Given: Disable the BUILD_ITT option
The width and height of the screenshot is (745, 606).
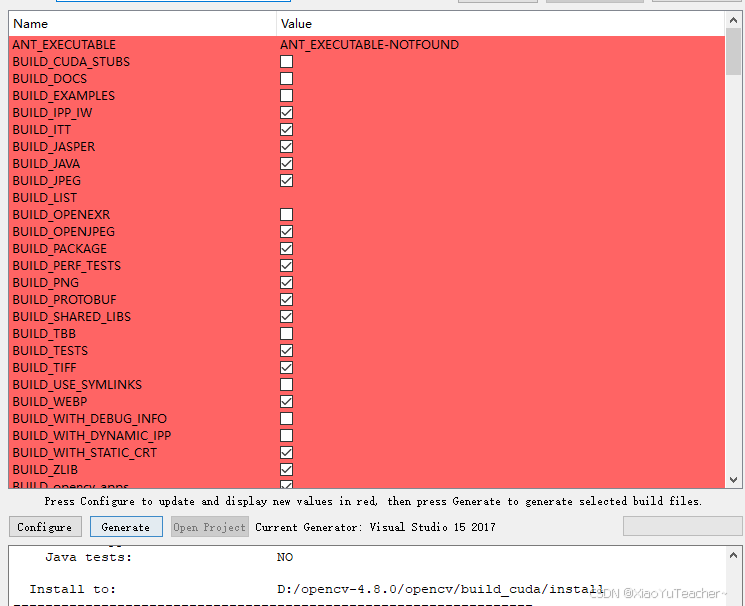Looking at the screenshot, I should (287, 130).
